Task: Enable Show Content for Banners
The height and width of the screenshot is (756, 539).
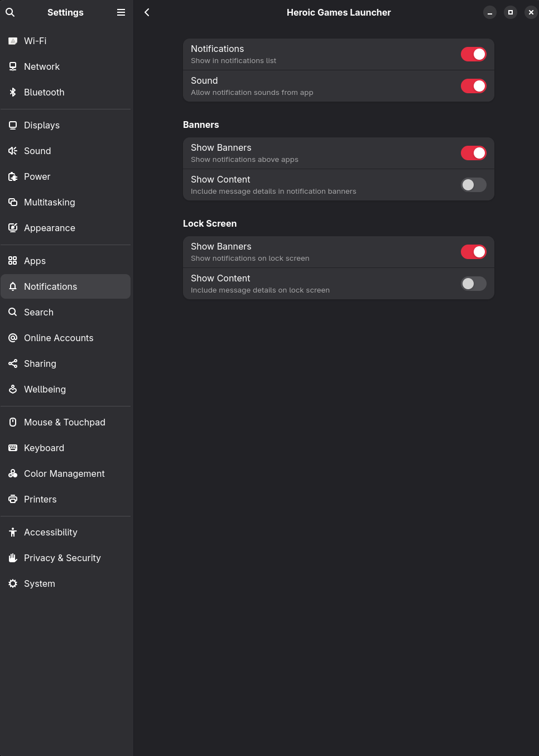Action: [x=473, y=185]
